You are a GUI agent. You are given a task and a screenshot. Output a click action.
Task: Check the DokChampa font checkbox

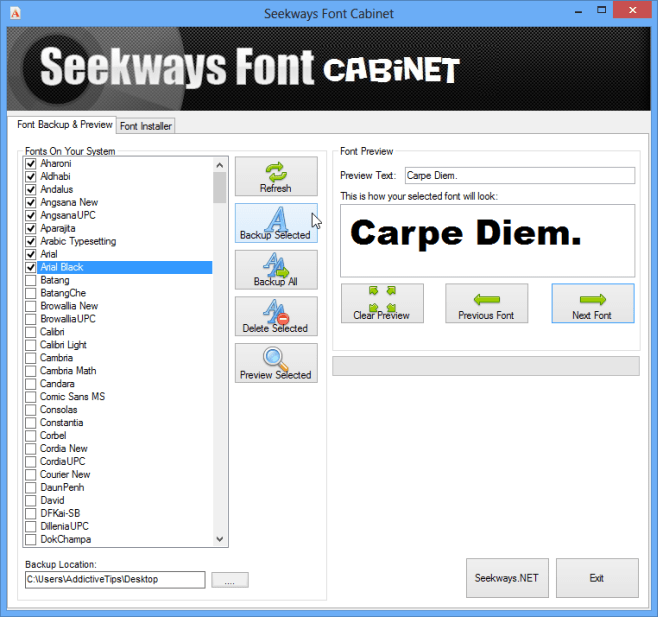pos(31,539)
